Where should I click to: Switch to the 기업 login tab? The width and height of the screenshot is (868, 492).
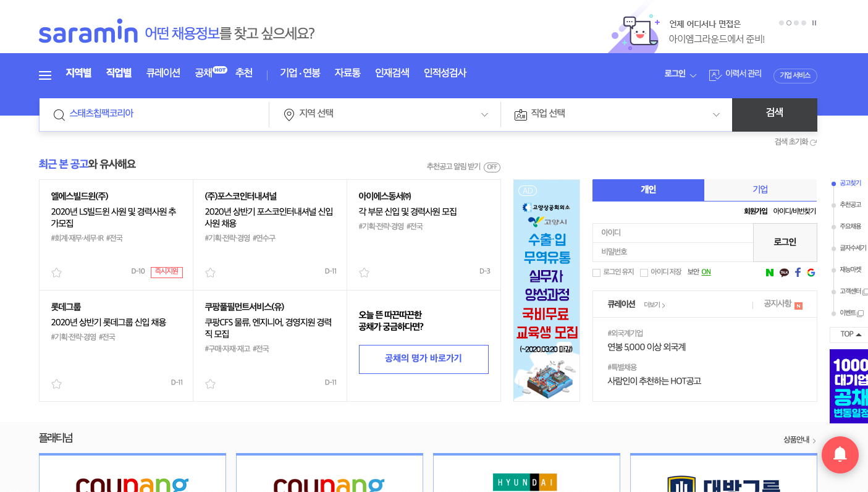point(761,190)
